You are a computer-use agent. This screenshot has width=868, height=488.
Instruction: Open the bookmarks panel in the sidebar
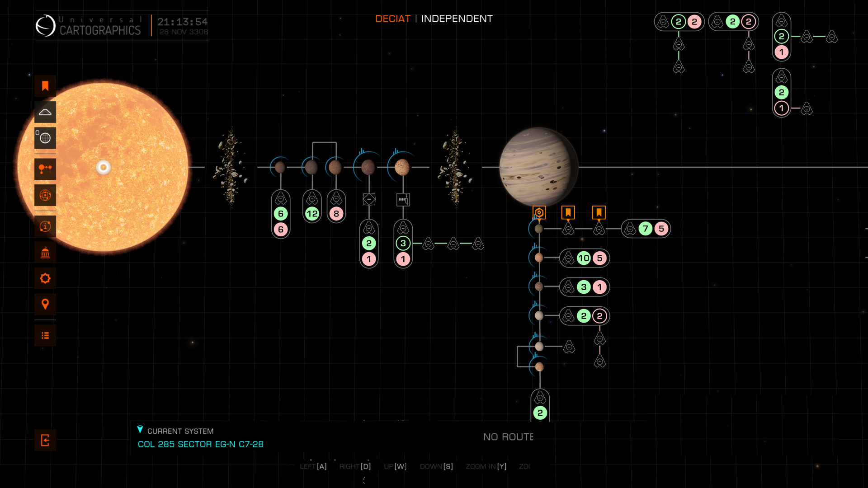45,86
